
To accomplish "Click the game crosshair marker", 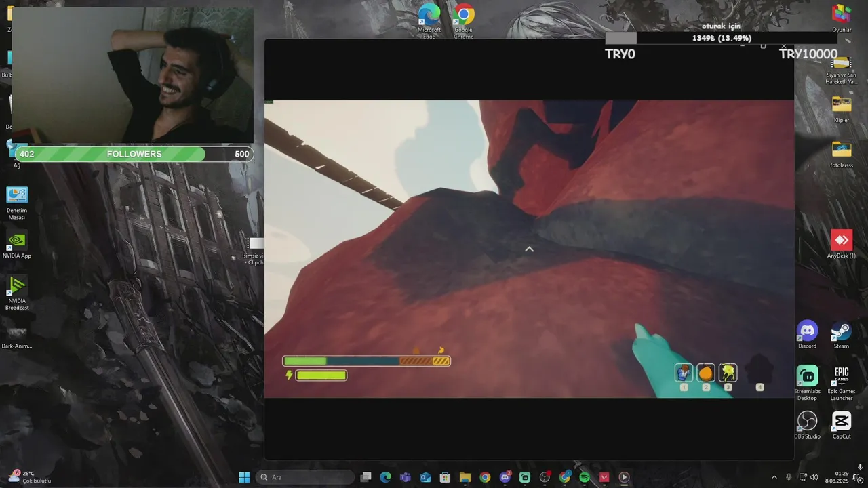I will (529, 249).
